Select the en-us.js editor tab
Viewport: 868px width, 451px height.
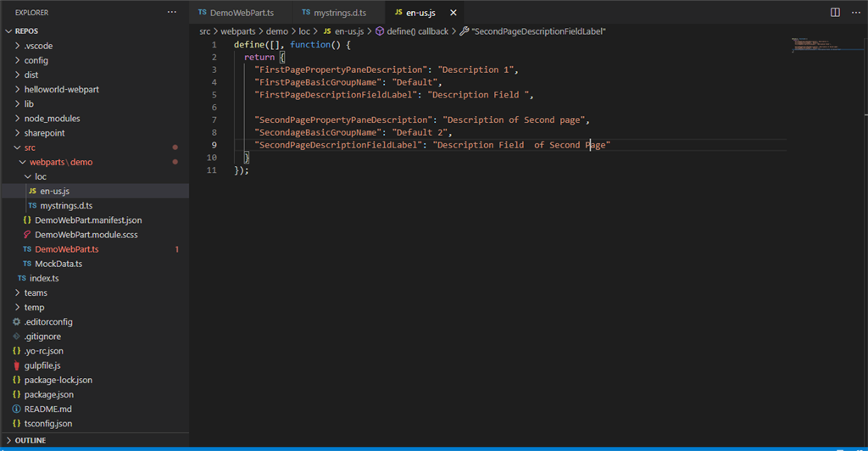tap(420, 13)
